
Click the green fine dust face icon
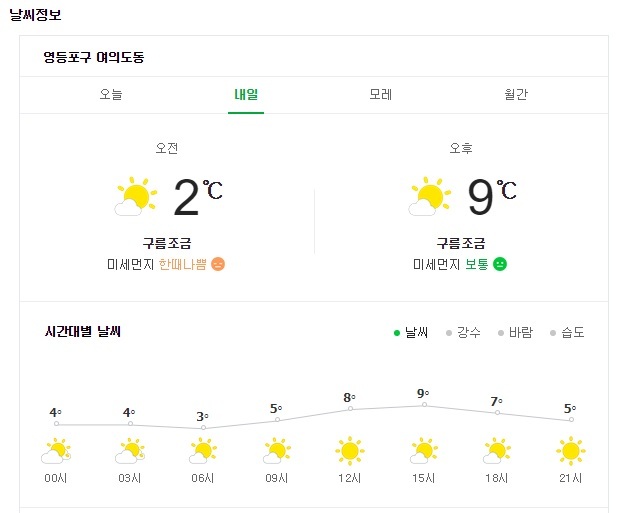(x=500, y=264)
